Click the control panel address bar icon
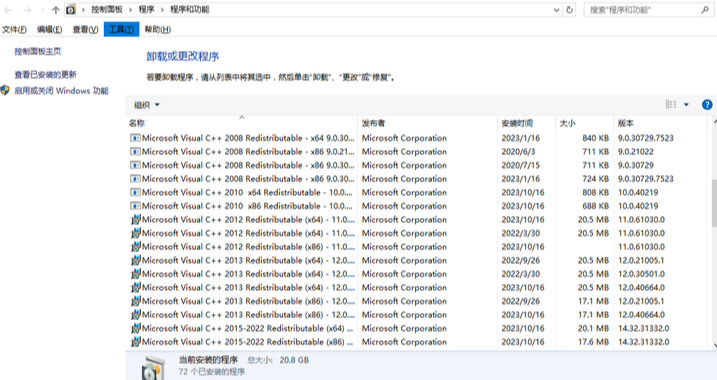This screenshot has width=717, height=380. tap(70, 10)
